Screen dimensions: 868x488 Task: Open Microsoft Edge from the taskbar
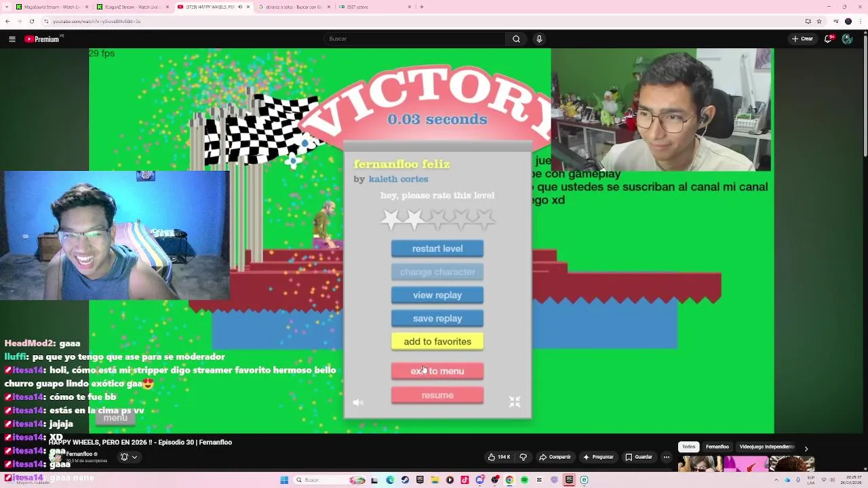coord(390,480)
